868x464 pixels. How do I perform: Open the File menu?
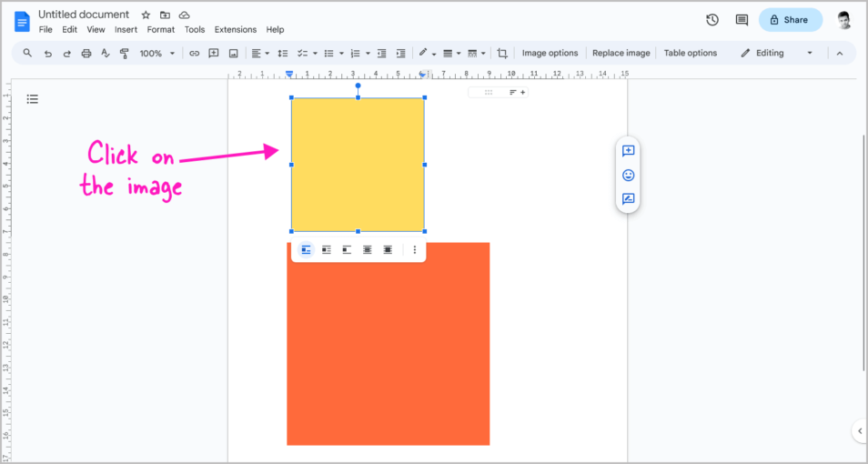pos(45,30)
